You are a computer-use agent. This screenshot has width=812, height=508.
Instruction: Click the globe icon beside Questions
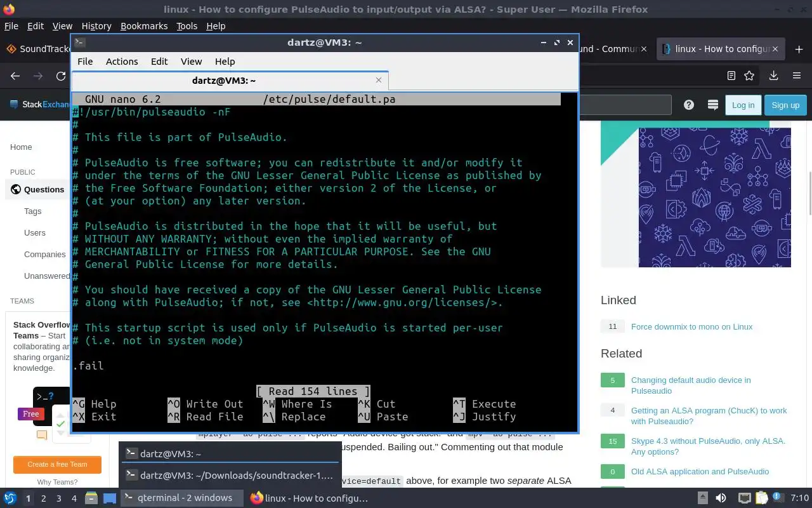[x=16, y=189]
